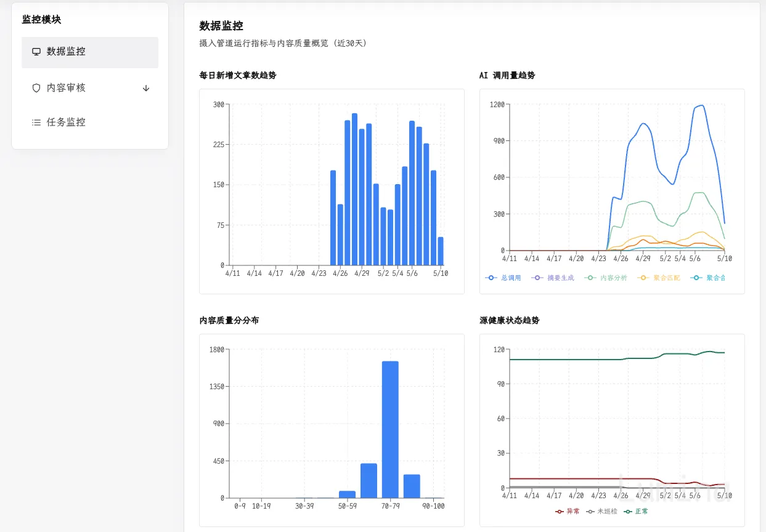Click the 每日新增文章数趋势 chart title
This screenshot has height=532, width=766.
pos(238,76)
